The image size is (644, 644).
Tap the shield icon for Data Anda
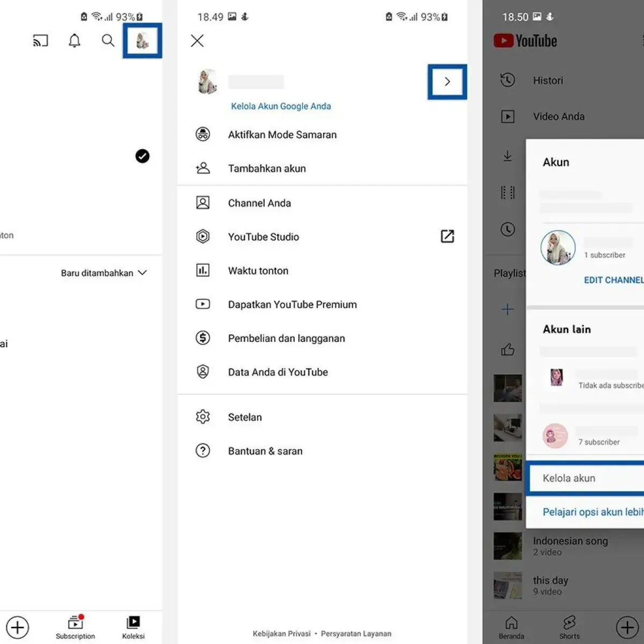click(203, 372)
